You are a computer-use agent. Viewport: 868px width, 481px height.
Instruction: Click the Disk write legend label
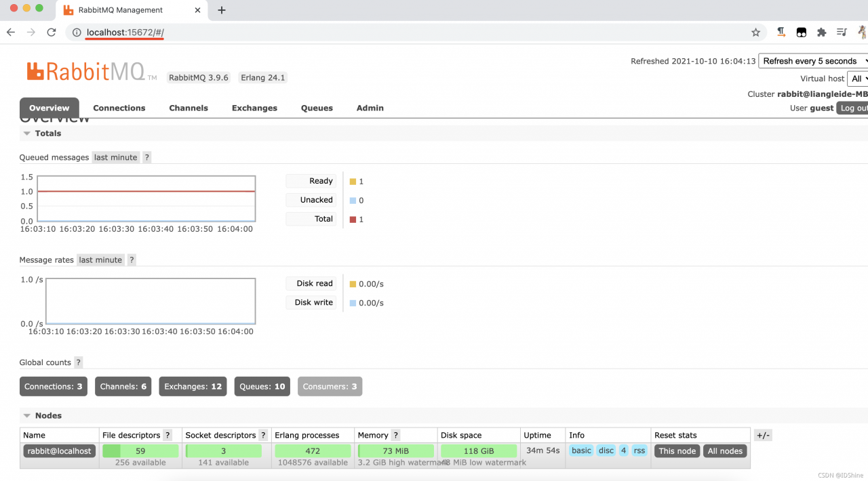311,302
